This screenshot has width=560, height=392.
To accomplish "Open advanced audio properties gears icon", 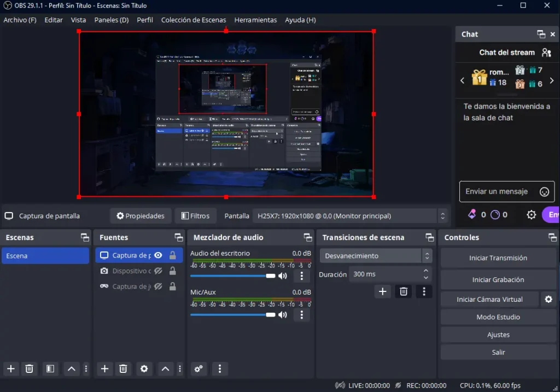I will 199,369.
